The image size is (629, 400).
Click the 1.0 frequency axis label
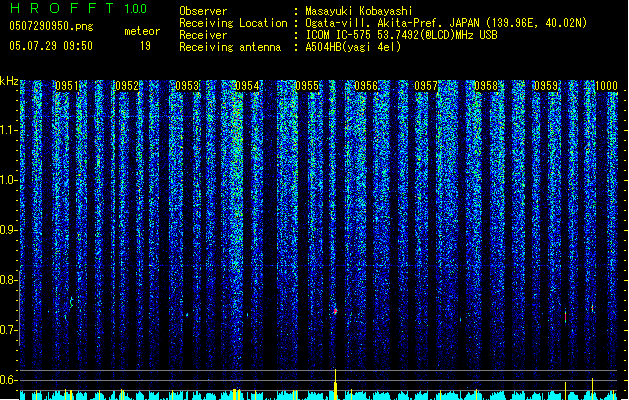[8, 180]
